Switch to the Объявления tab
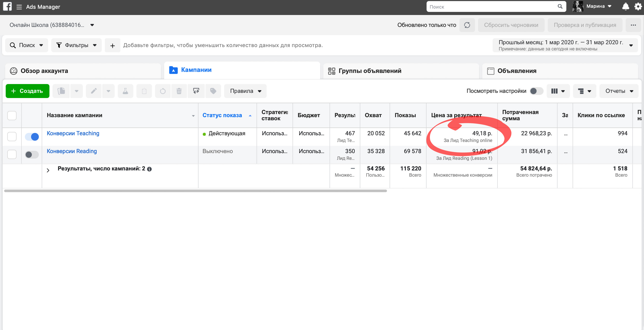 coord(560,71)
